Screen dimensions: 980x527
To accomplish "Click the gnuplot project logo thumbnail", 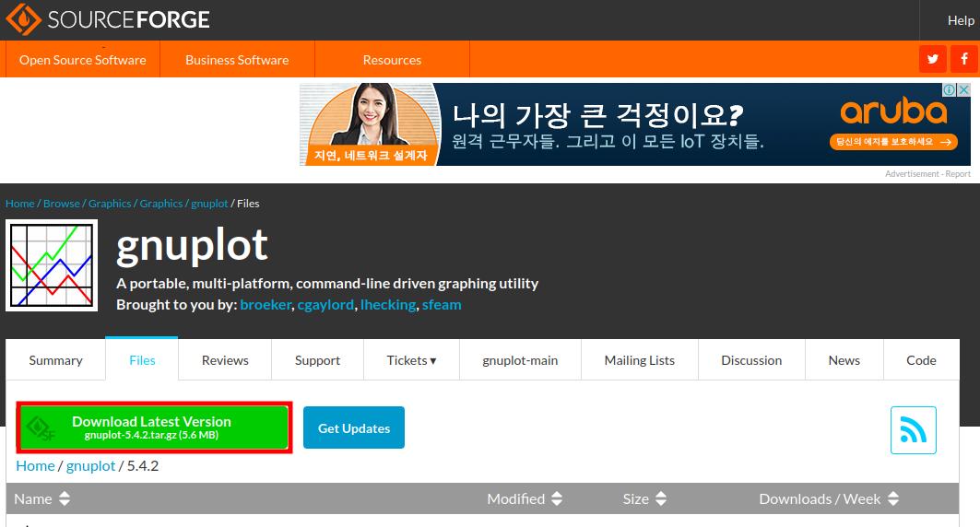I will pos(52,265).
